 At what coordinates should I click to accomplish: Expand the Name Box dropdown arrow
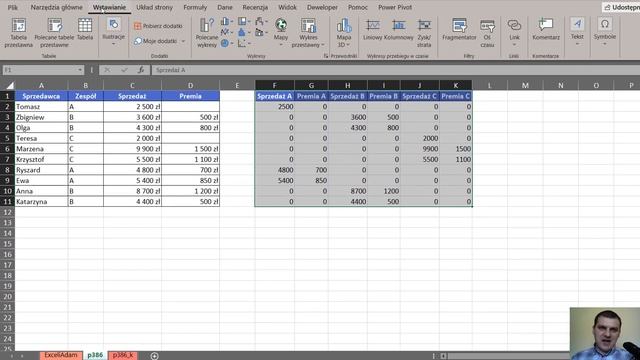coord(80,70)
